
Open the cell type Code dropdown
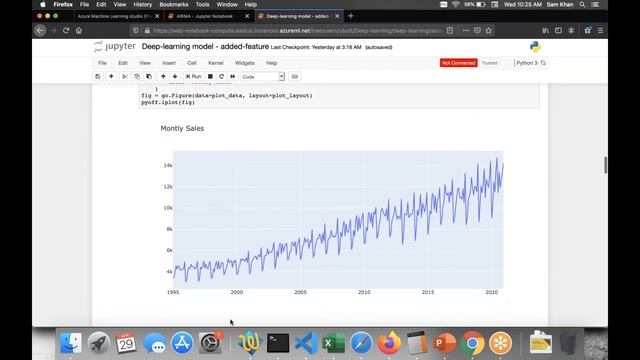(x=262, y=77)
